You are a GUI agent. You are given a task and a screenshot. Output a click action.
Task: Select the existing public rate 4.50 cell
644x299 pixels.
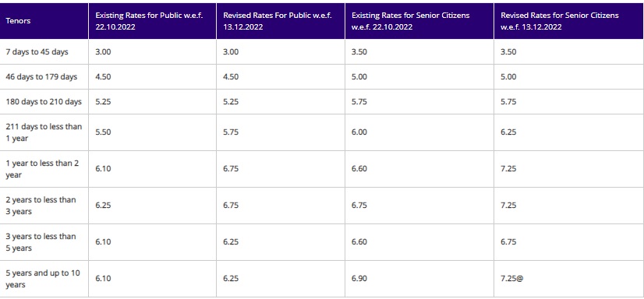click(103, 77)
